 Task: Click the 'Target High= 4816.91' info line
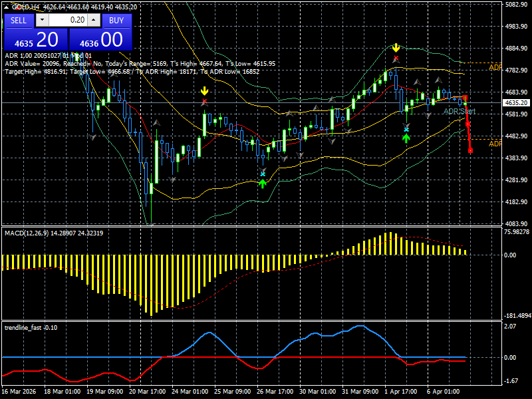(x=132, y=72)
